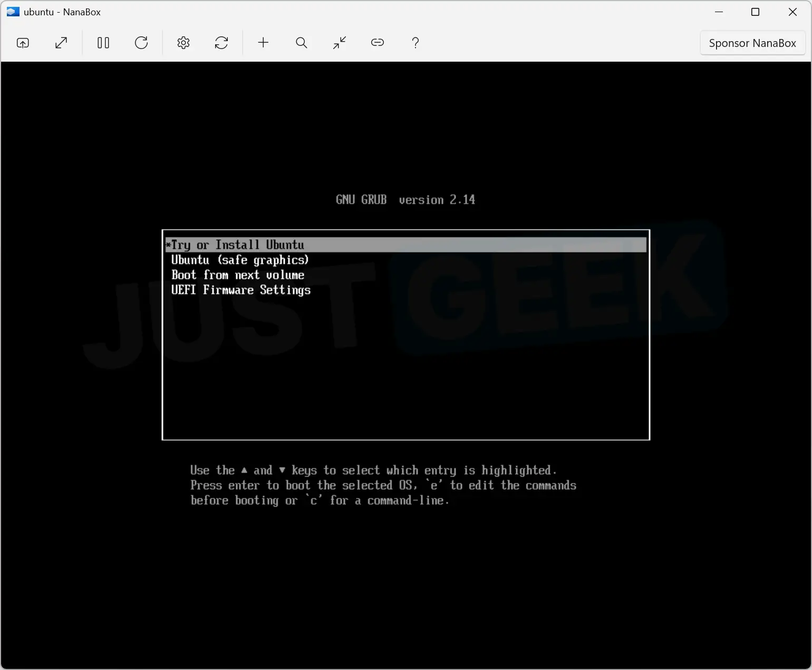Maximize the NanaBox window

(x=755, y=12)
